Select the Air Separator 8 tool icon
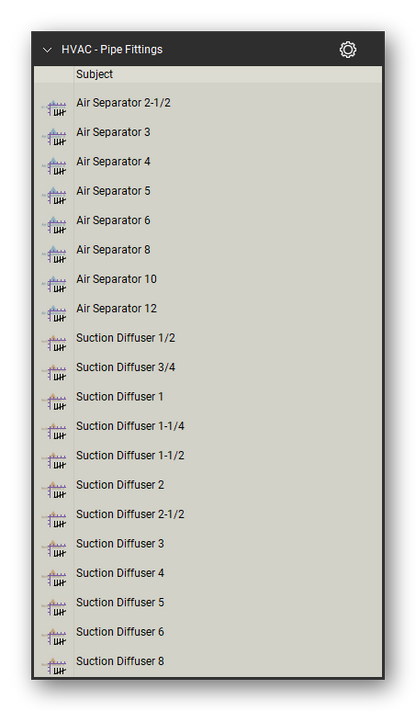Viewport: 416px width, 711px height. click(x=54, y=255)
